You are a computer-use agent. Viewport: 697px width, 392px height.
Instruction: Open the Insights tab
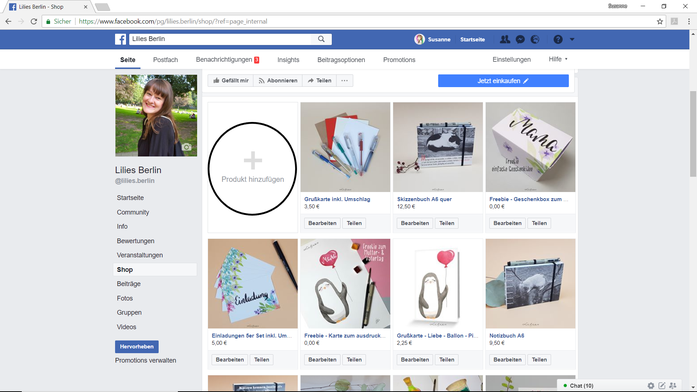pos(288,60)
